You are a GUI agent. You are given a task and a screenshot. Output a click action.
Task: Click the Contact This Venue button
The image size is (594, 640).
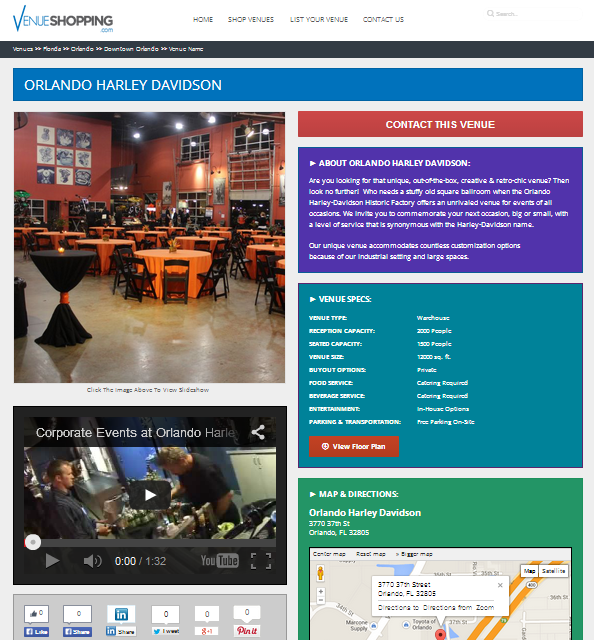440,124
